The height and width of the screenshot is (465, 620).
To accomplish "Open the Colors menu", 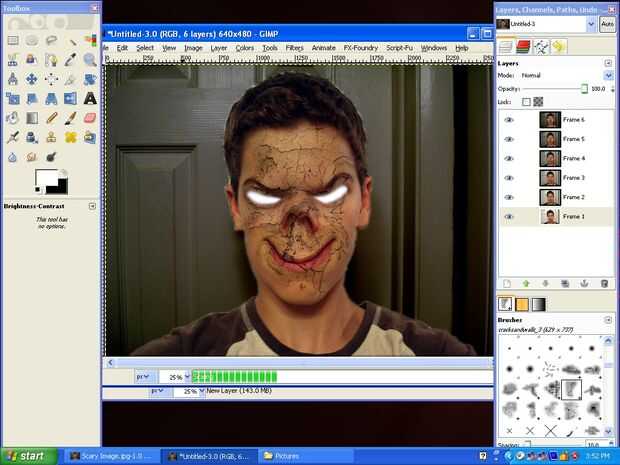I will click(x=244, y=48).
